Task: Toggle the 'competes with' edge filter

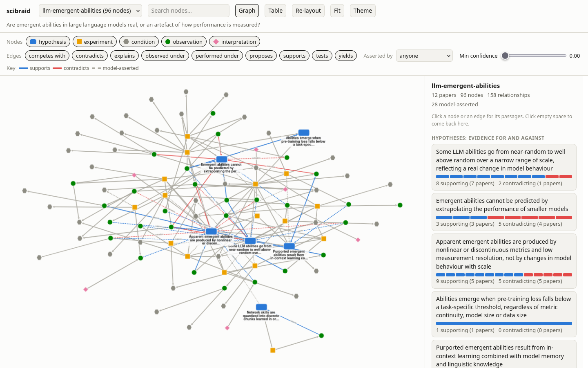Action: (47, 56)
